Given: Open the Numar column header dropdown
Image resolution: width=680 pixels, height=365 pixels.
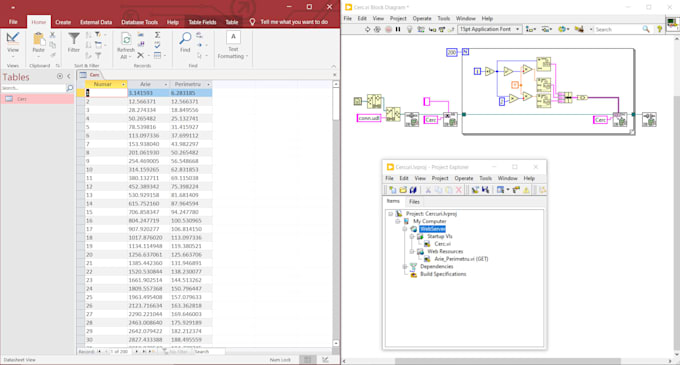Looking at the screenshot, I should tap(123, 84).
